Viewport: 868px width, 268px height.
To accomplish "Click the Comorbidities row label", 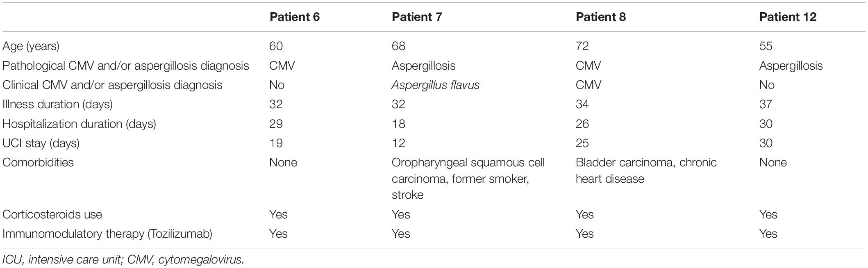I will pos(38,162).
